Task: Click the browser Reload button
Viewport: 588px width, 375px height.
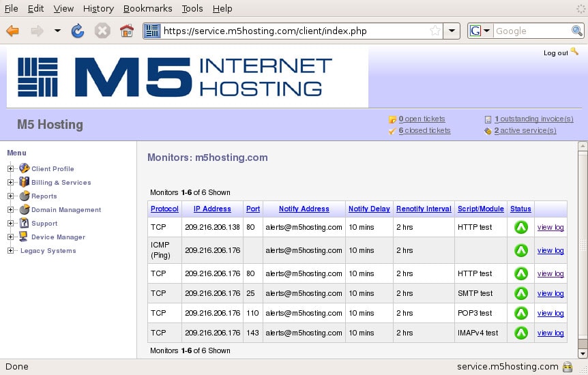Action: coord(78,31)
